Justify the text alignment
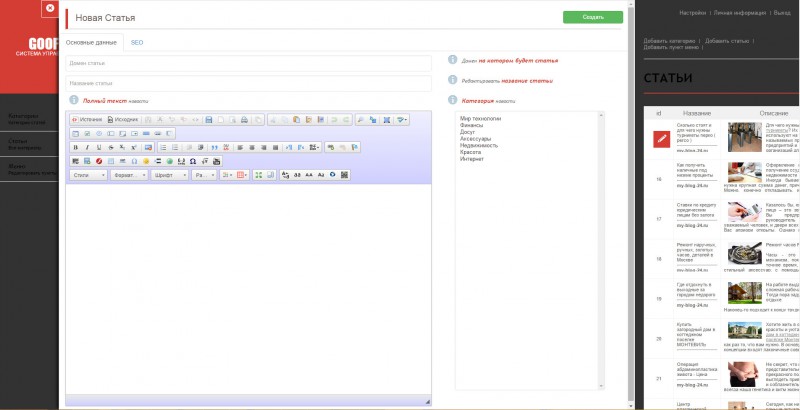800x410 pixels. tap(276, 147)
